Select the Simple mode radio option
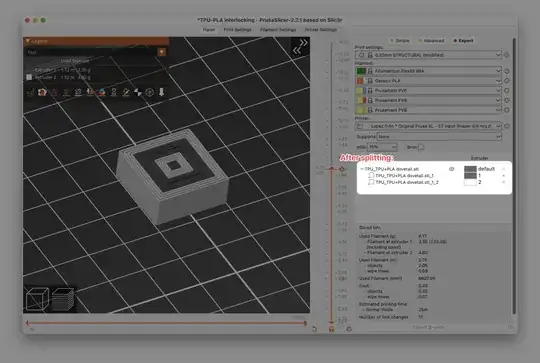540x363 pixels. [399, 41]
